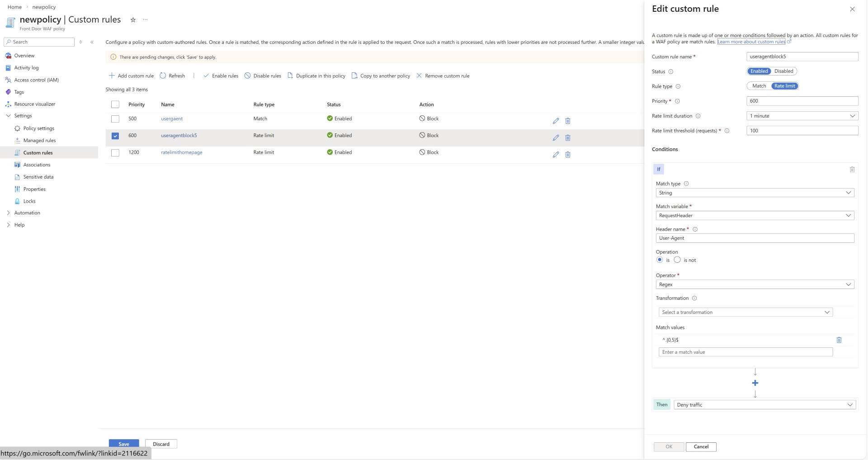Edit the usergaent rule with pencil icon
The height and width of the screenshot is (460, 868).
(x=556, y=121)
